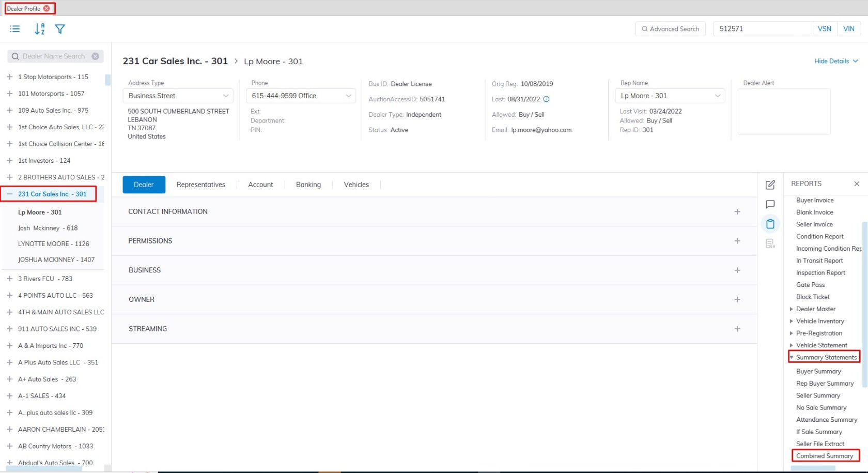Expand the Contact Information section
Screen dimensions: 868x473
click(737, 211)
